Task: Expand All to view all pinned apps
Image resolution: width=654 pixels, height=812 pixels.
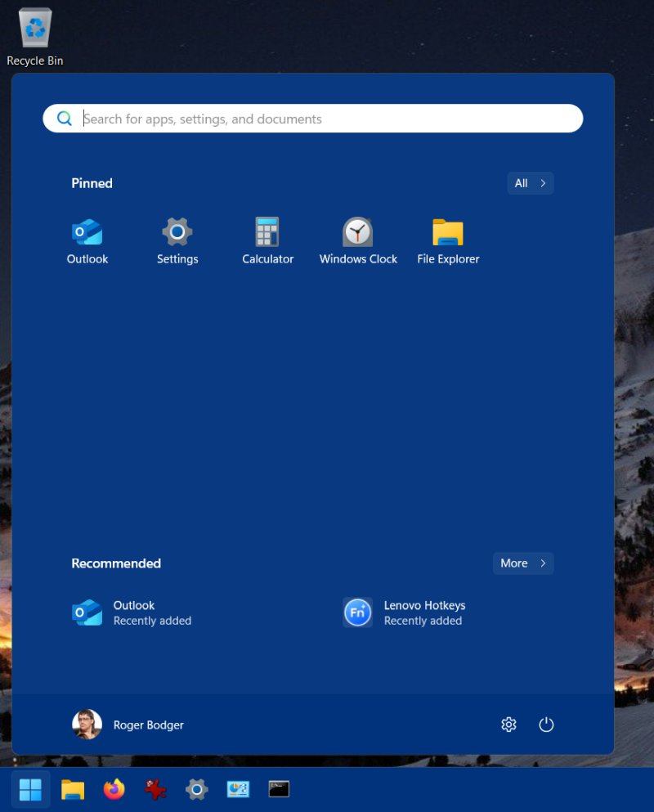Action: point(530,183)
